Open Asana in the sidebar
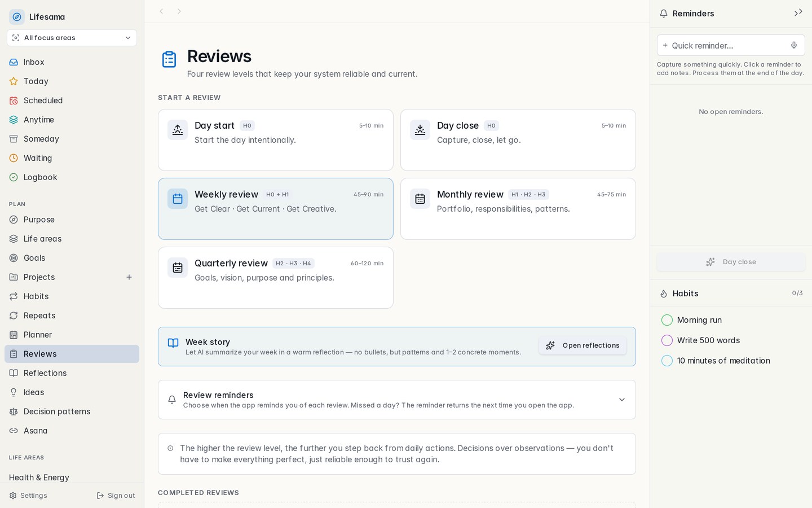Viewport: 812px width, 508px height. (72, 431)
